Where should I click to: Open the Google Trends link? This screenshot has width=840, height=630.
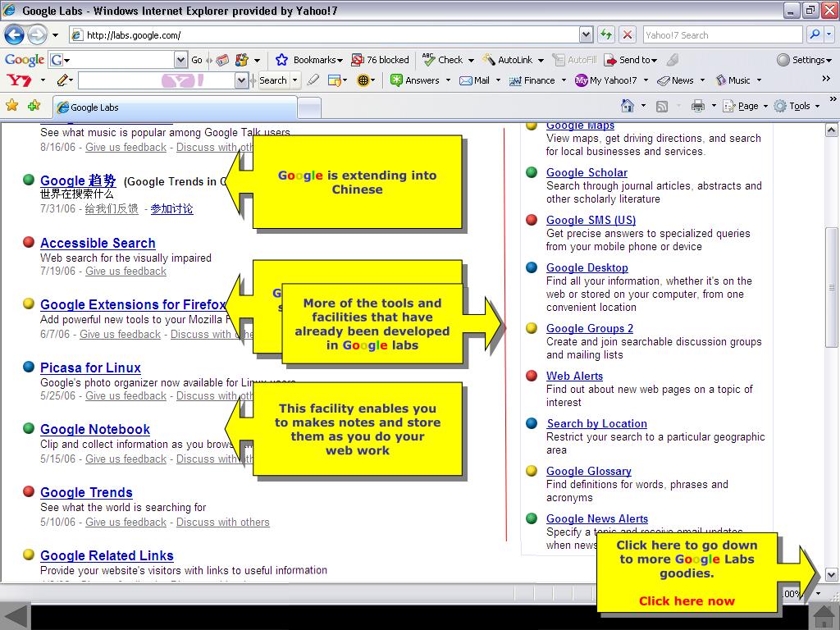[86, 492]
